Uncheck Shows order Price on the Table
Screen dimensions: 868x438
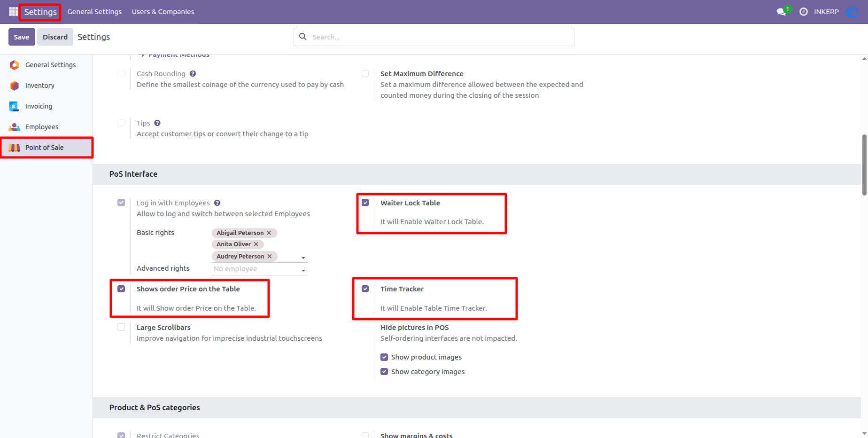click(x=121, y=289)
